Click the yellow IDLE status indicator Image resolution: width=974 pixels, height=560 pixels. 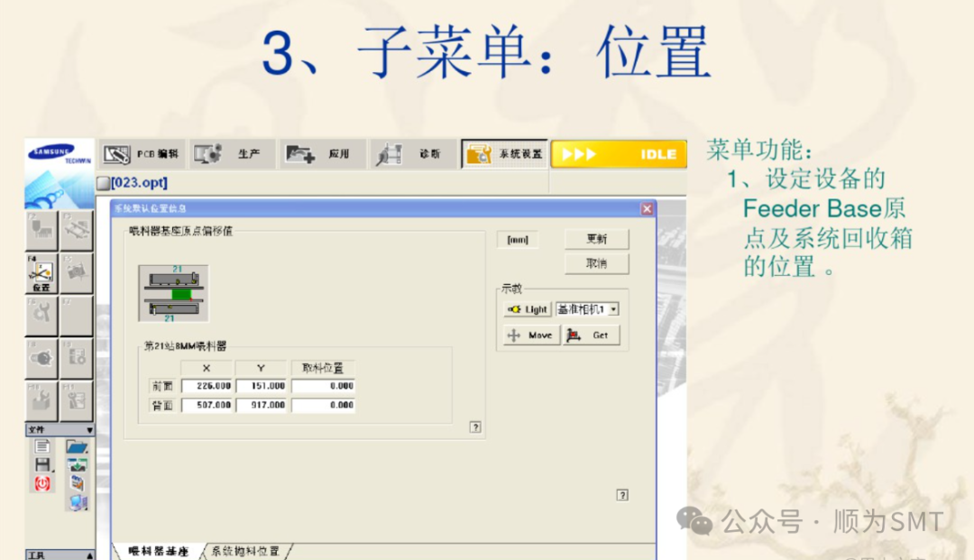tap(619, 154)
